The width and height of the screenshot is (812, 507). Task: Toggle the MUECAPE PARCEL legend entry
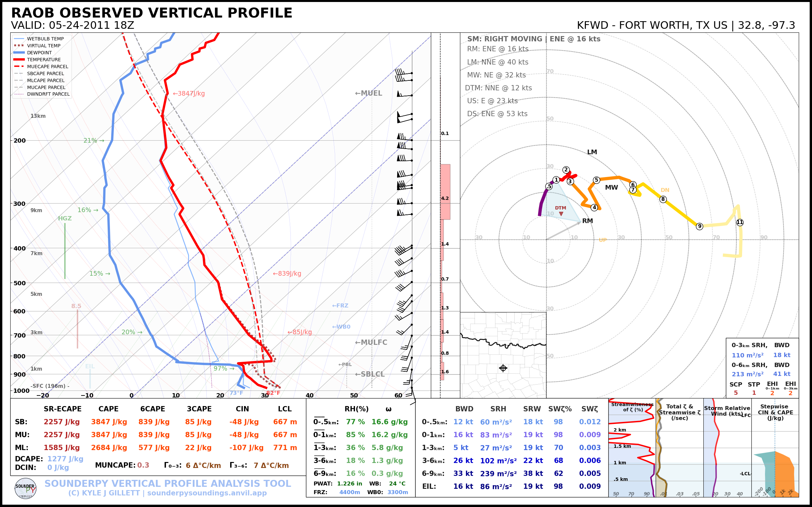click(48, 67)
